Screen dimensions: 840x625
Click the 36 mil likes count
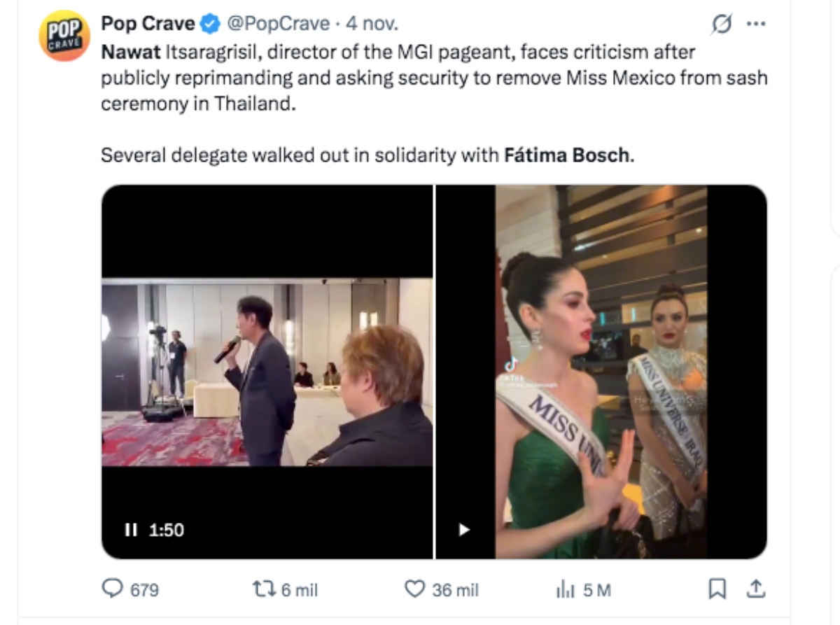pyautogui.click(x=455, y=590)
